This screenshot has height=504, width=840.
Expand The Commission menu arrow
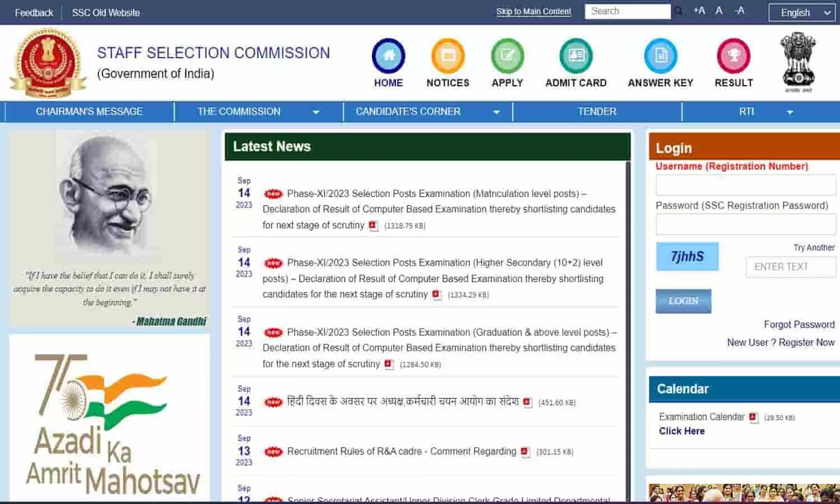(316, 112)
